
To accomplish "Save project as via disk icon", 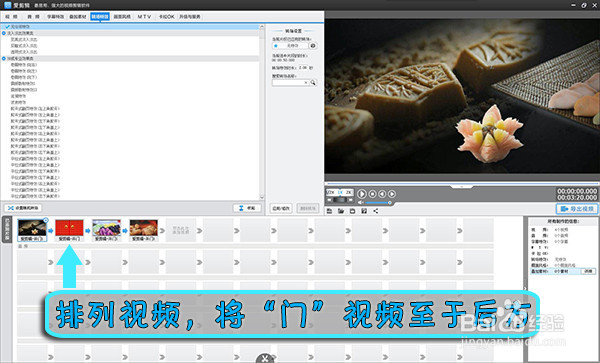I will (364, 211).
